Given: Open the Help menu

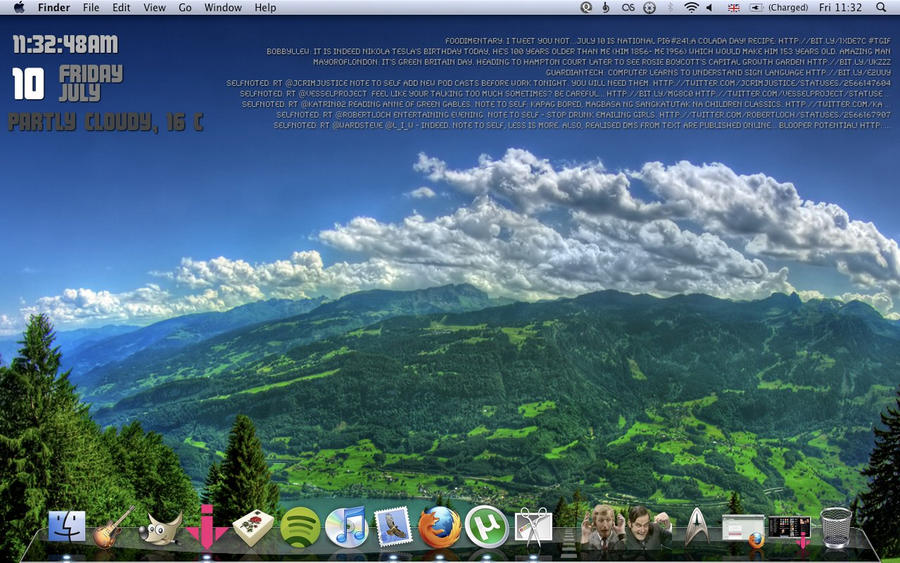Looking at the screenshot, I should click(265, 7).
